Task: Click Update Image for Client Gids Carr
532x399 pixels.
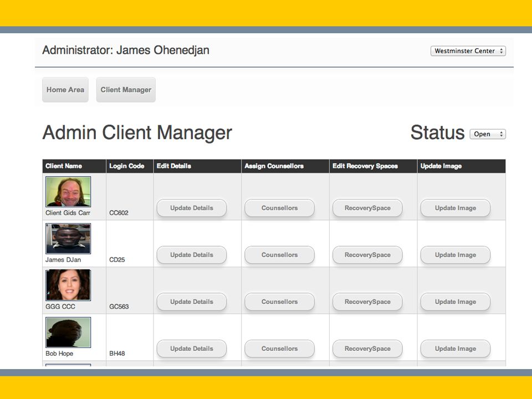Action: pos(456,208)
